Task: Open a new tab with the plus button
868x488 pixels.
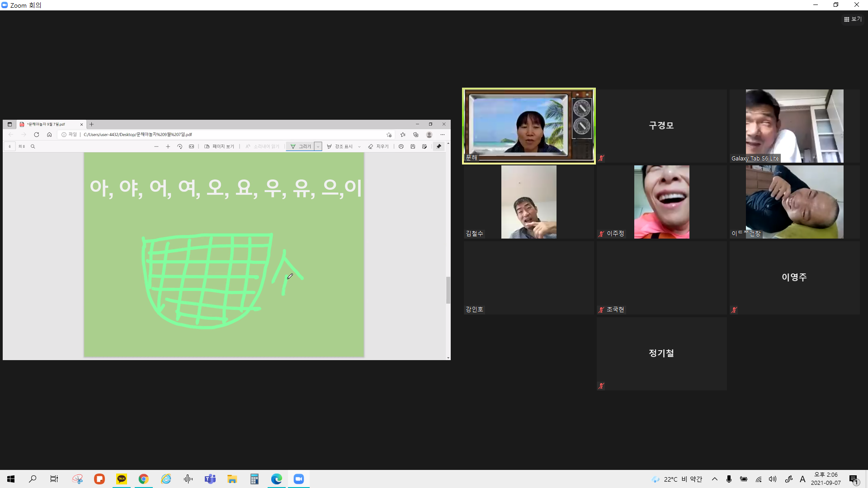Action: [91, 124]
